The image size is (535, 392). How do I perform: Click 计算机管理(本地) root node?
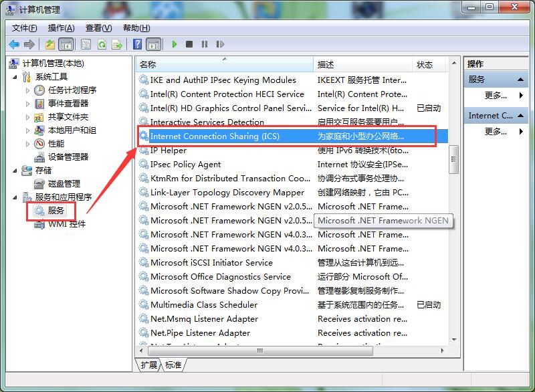pos(53,64)
